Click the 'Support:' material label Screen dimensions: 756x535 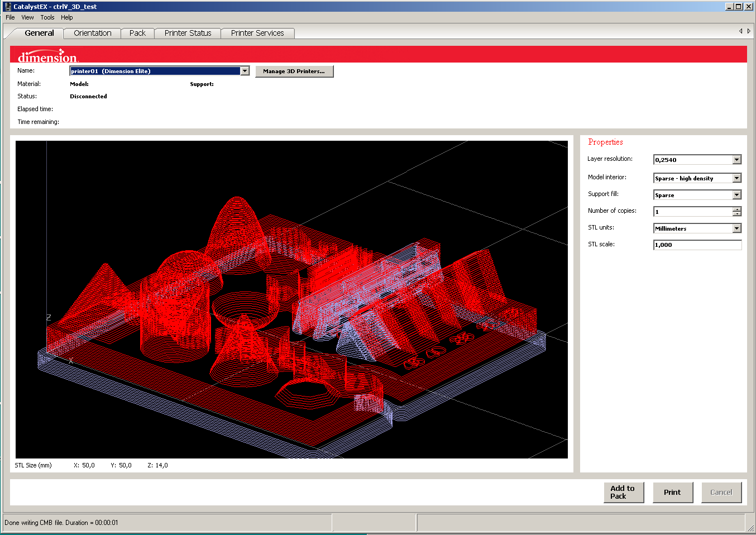pyautogui.click(x=202, y=84)
